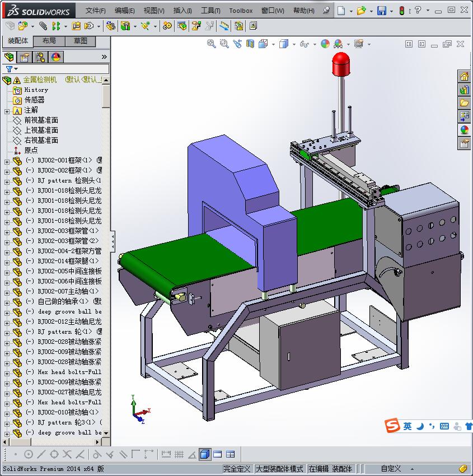Click the red dome on the 3D model
473x476 pixels.
(x=341, y=64)
